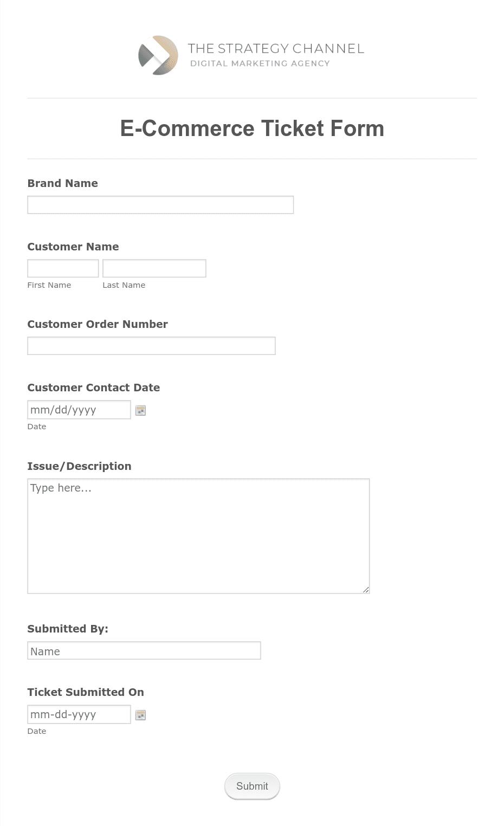Viewport: 504px width, 826px height.
Task: Grab the Issue/Description textarea resize handle
Action: pyautogui.click(x=366, y=590)
